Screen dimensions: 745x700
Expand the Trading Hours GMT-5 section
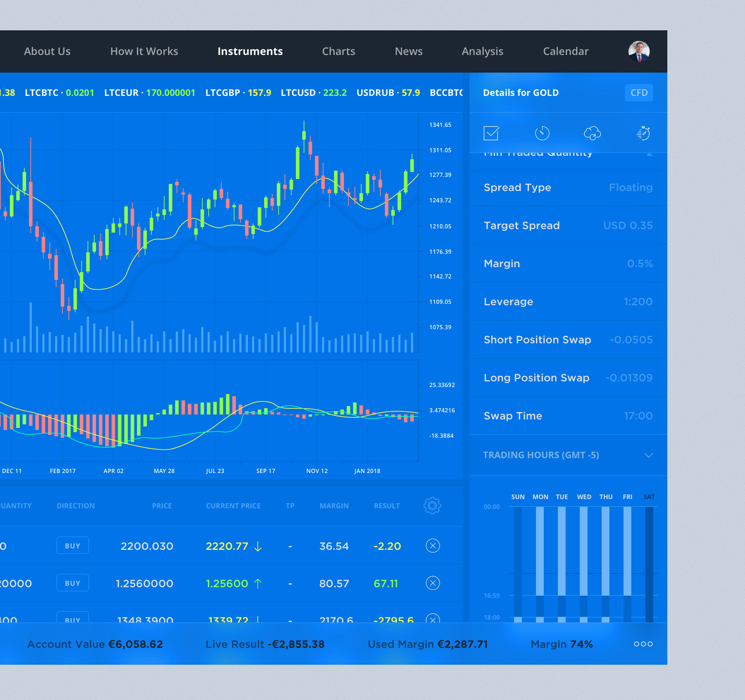point(646,455)
